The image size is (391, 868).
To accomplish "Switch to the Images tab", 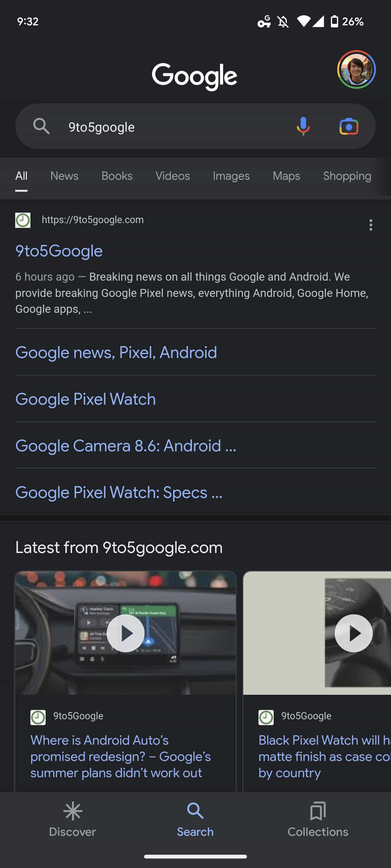I will coord(231,176).
